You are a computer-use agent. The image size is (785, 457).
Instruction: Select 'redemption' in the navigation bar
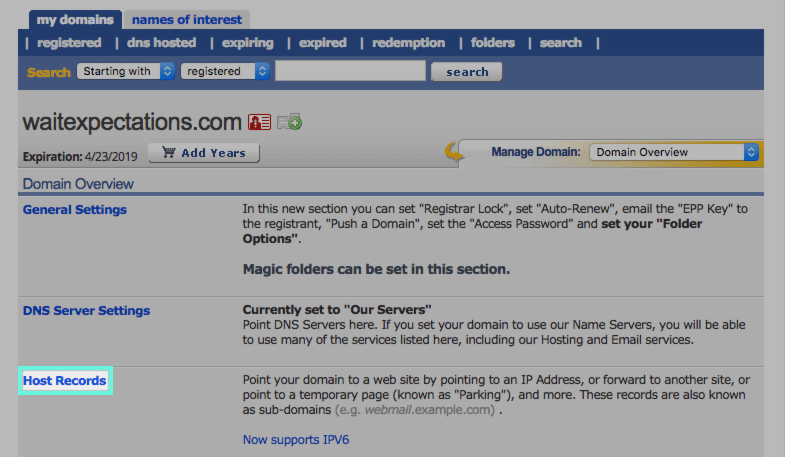coord(408,43)
